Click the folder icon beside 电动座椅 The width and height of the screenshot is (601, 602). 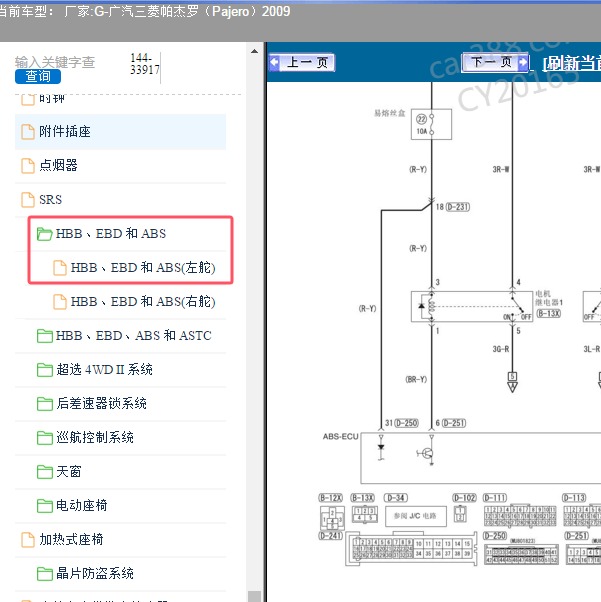point(45,506)
